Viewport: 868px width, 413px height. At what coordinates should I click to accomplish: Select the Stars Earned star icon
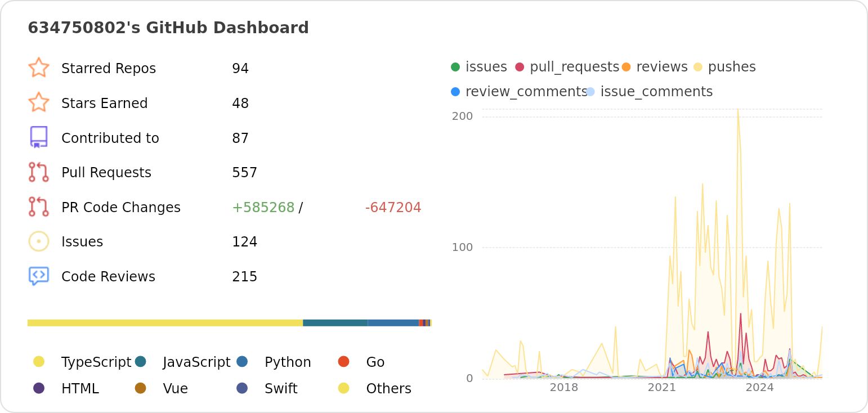pos(38,103)
